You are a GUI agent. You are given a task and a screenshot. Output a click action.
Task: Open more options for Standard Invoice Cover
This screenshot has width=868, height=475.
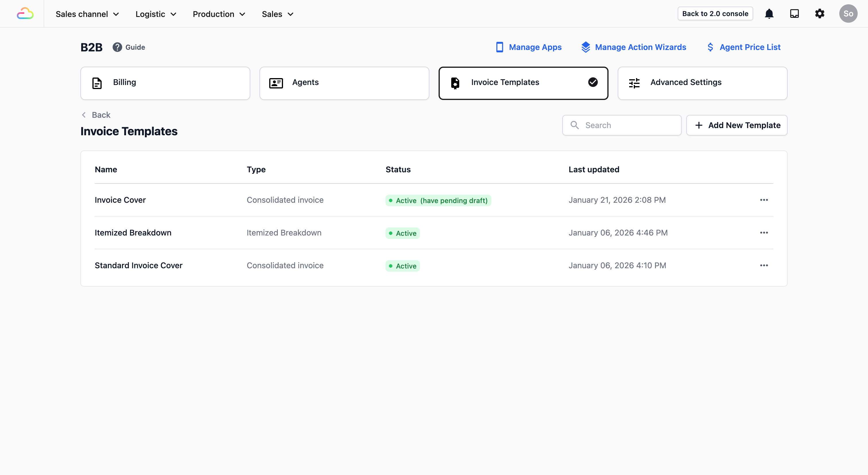[x=764, y=265]
